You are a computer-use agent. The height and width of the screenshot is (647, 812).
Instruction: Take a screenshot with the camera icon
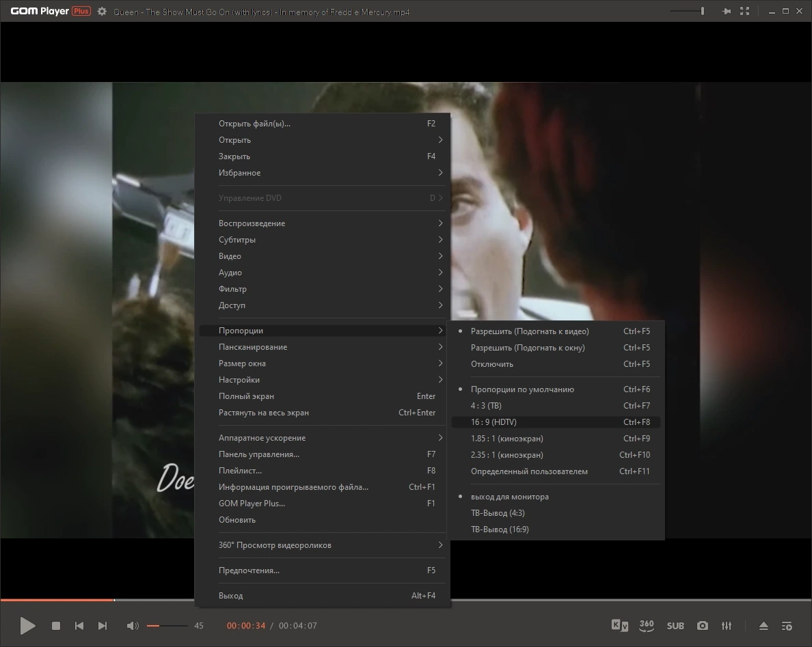(x=702, y=626)
